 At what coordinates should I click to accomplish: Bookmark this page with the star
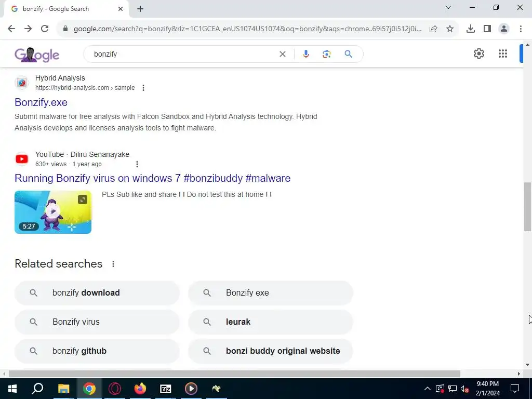pos(450,29)
